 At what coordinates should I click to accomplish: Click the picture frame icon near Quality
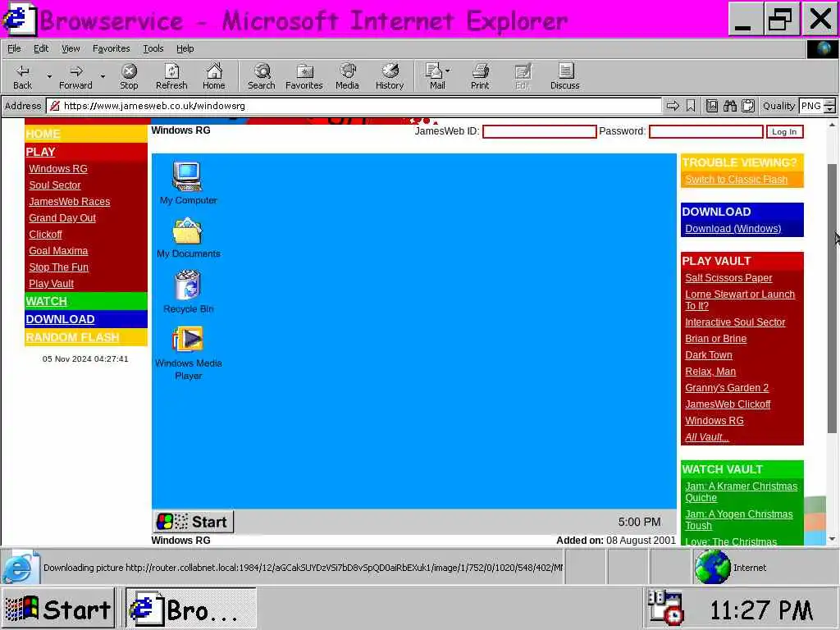(x=711, y=106)
